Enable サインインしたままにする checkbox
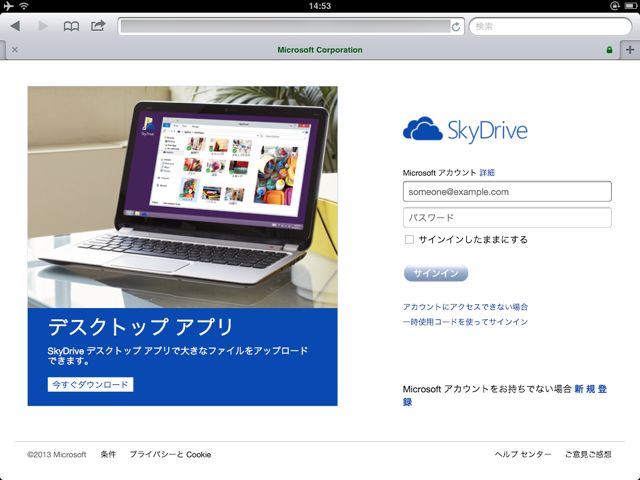Screen dimensions: 640x480 (x=409, y=240)
